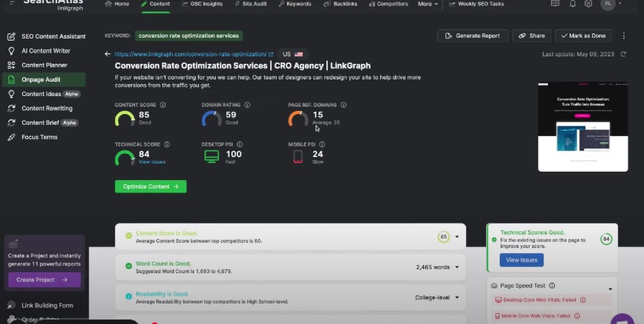
Task: Select Onpage Audit in the sidebar
Action: click(44, 79)
